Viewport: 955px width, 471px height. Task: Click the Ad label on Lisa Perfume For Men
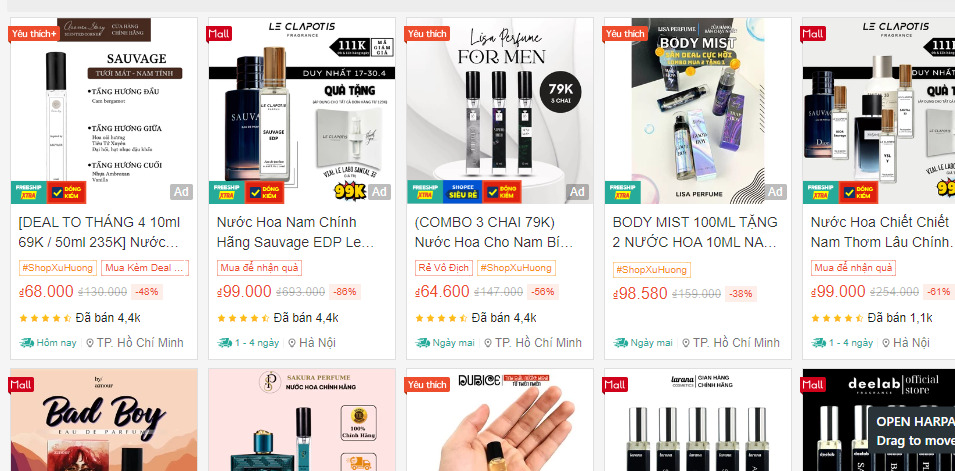[577, 192]
